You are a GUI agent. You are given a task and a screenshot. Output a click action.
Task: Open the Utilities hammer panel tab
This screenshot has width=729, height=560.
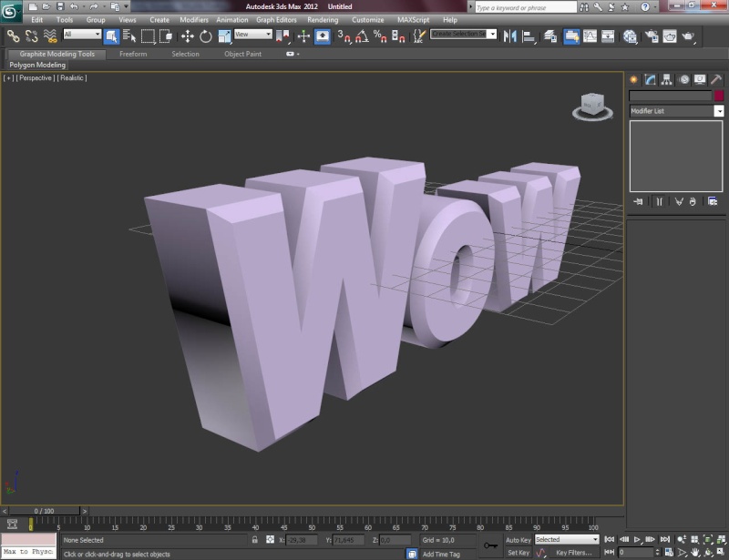tap(716, 80)
